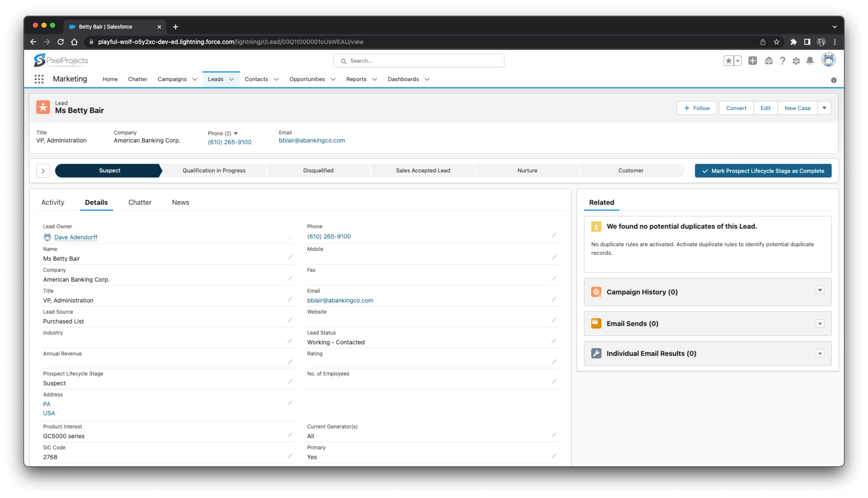Open the App Launcher grid icon
The image size is (868, 498).
pyautogui.click(x=39, y=79)
